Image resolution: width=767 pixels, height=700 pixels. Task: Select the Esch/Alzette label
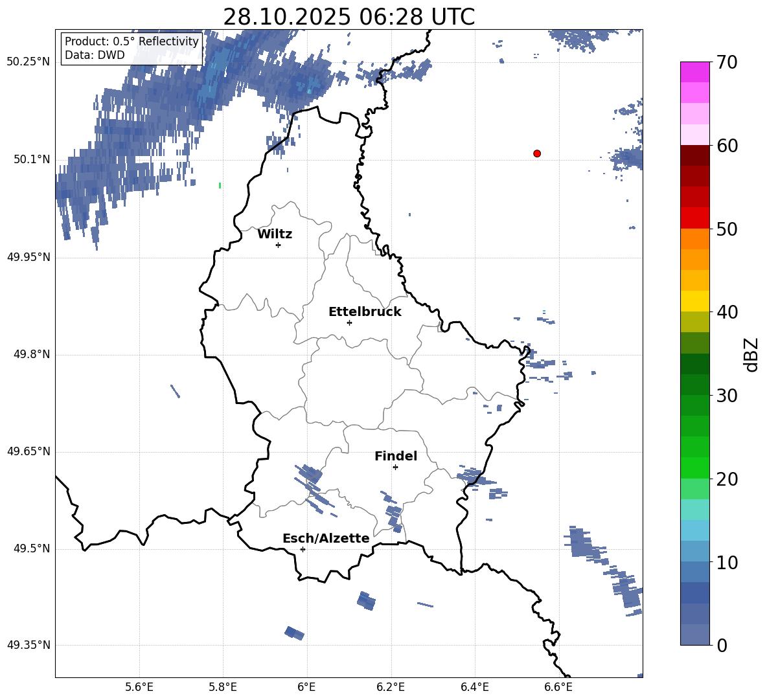pyautogui.click(x=326, y=538)
